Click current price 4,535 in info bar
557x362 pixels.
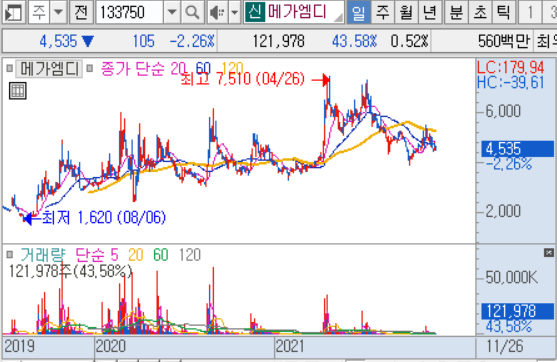coord(58,42)
